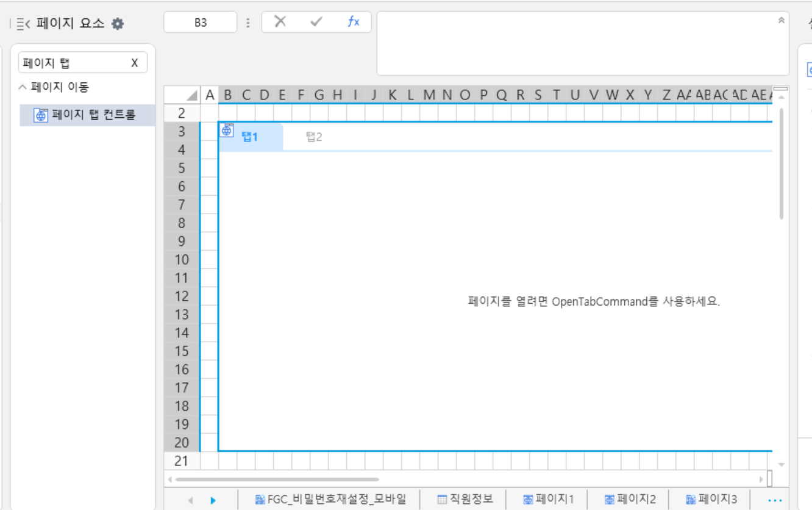Select column header M

[429, 95]
